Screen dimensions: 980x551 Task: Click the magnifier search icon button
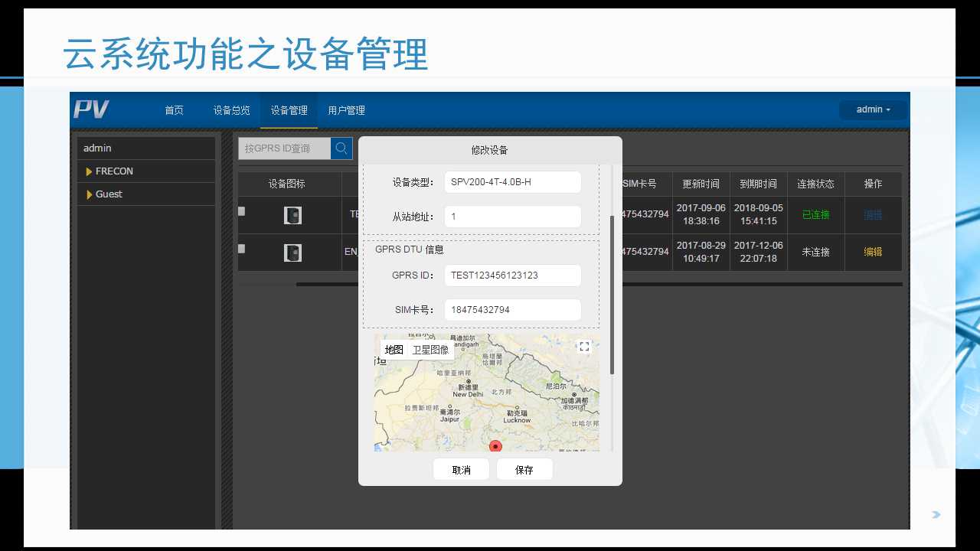tap(341, 148)
